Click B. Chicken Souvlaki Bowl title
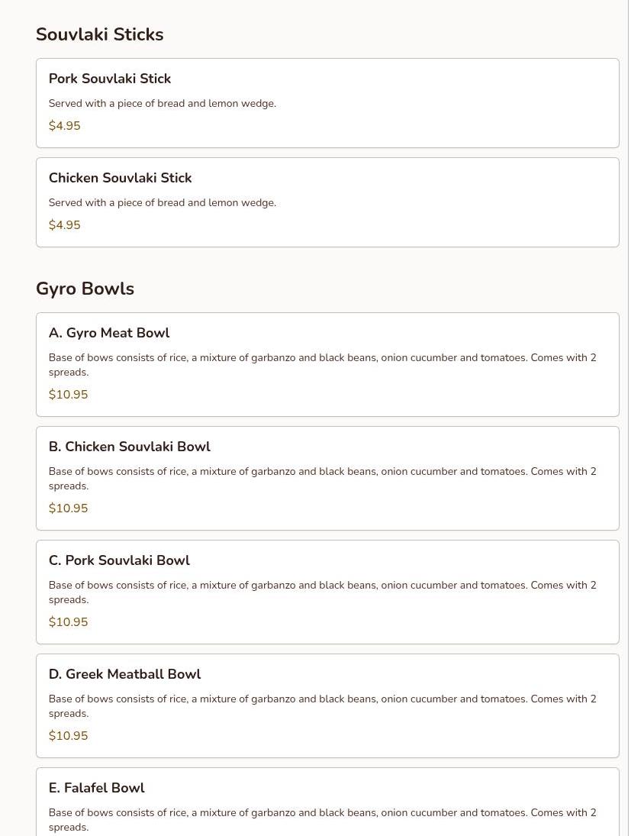 (x=129, y=447)
